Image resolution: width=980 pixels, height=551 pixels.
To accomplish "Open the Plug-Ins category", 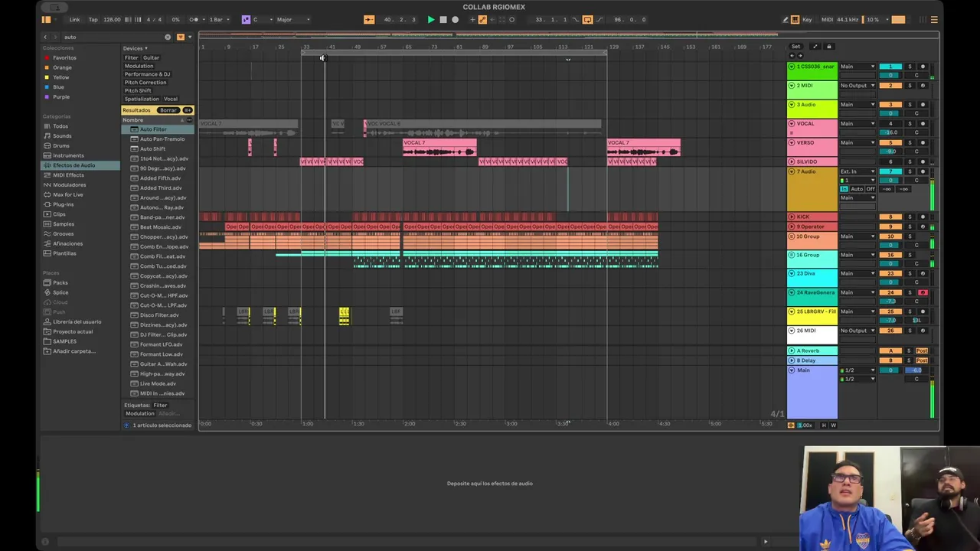I will [x=64, y=204].
